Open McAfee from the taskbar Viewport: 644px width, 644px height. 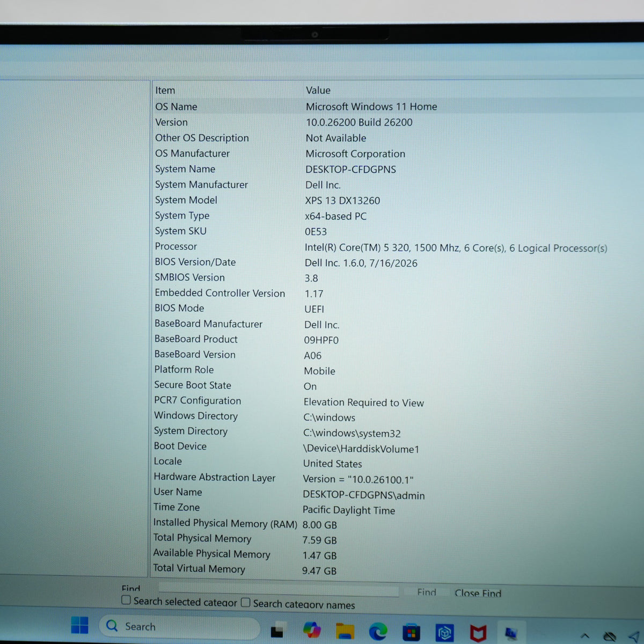478,634
